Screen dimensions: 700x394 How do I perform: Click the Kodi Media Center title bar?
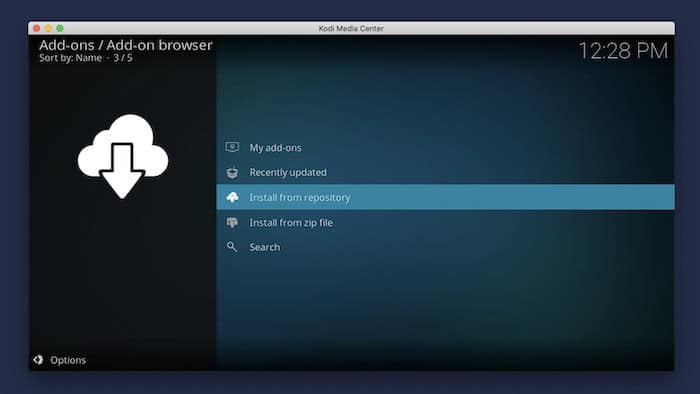pyautogui.click(x=351, y=28)
